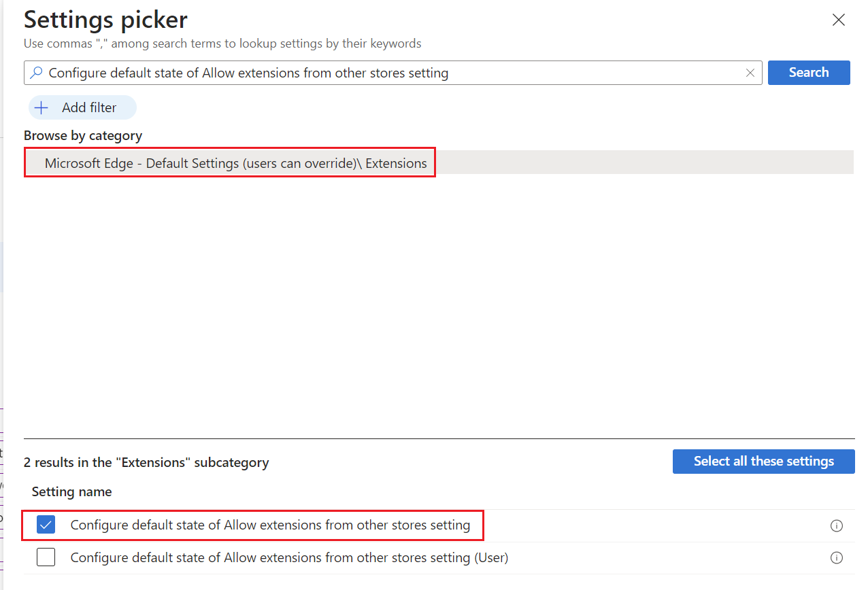Expand the Add filter options
This screenshot has width=868, height=590.
pos(82,107)
